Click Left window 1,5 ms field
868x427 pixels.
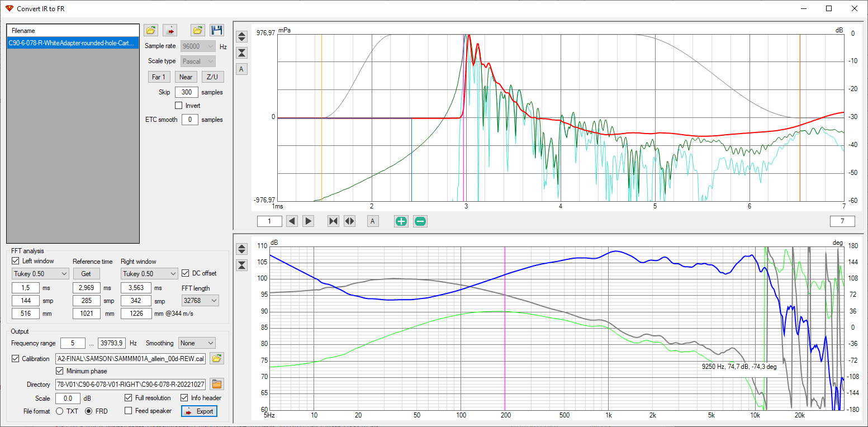tap(26, 288)
